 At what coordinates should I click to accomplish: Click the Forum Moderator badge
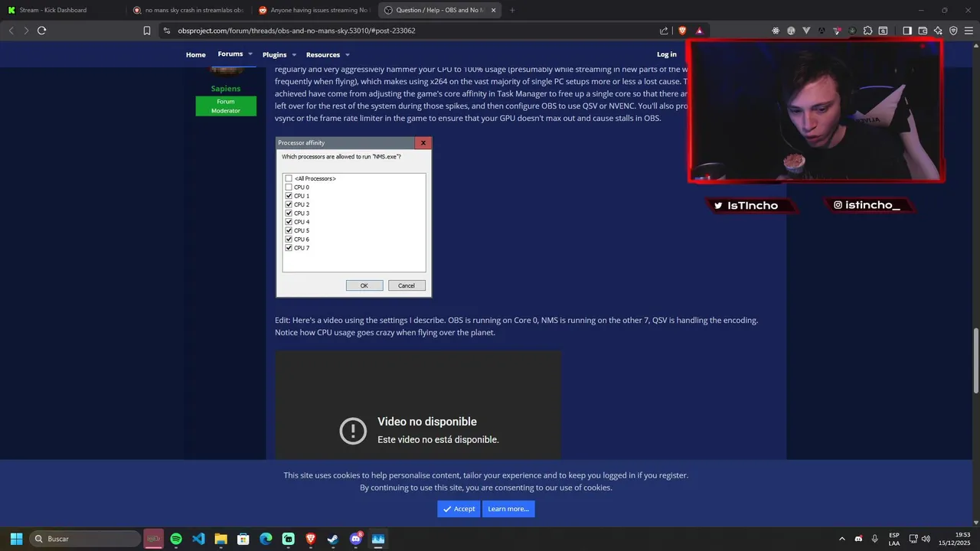(226, 106)
